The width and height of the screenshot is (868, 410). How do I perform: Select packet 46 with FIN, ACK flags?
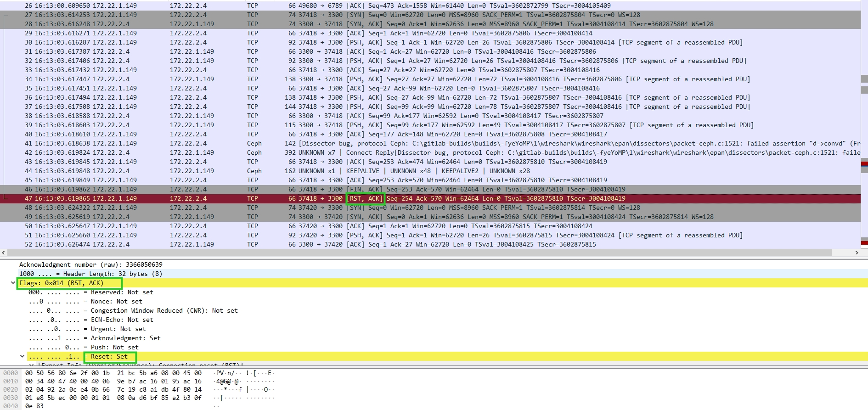tap(430, 189)
